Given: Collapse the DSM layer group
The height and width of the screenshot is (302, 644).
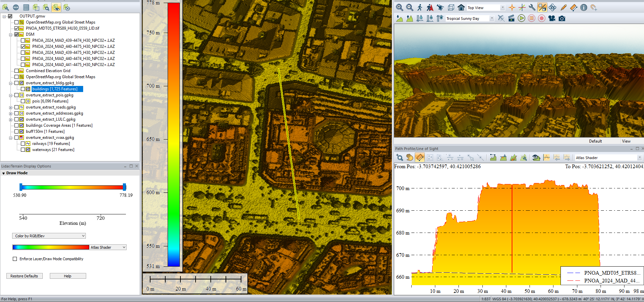Looking at the screenshot, I should [x=11, y=34].
